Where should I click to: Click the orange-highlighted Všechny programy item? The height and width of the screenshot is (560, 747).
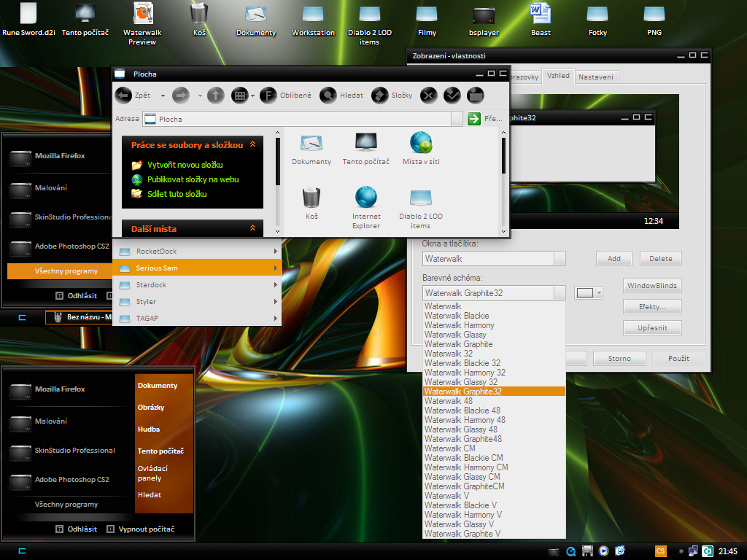(60, 271)
